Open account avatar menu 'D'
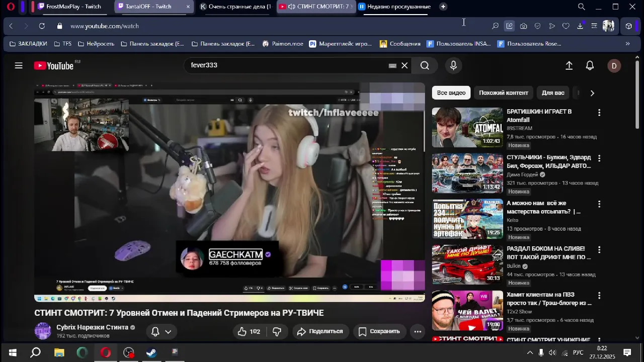644x362 pixels. click(614, 66)
